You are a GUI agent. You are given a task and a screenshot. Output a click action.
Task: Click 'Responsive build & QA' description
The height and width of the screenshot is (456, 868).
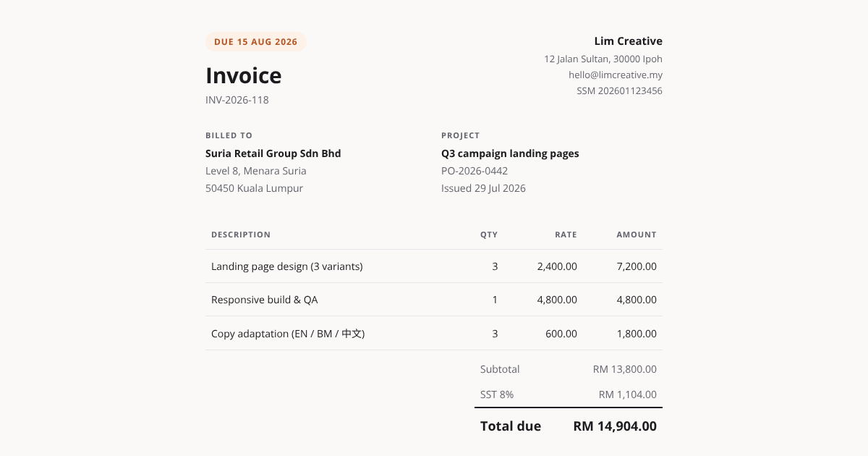pos(265,300)
